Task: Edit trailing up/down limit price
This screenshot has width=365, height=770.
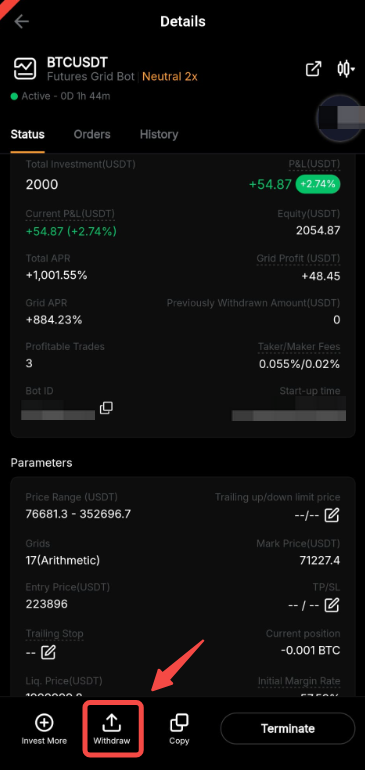Action: click(x=333, y=515)
